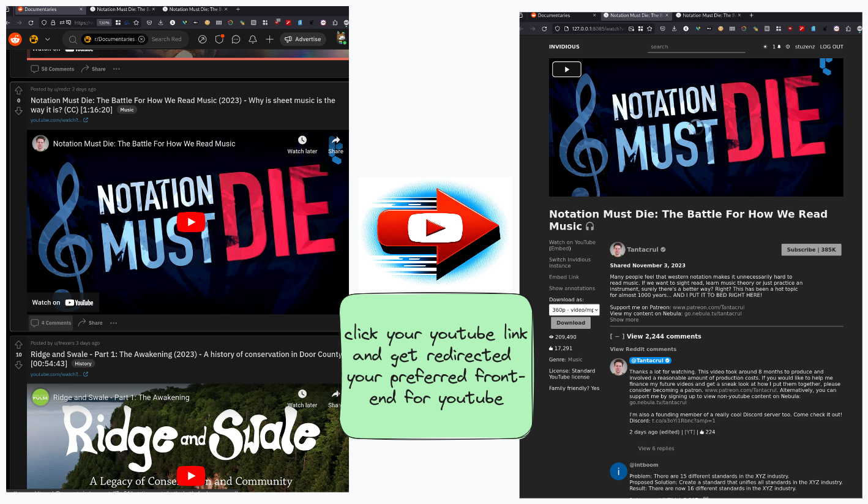Reload the Invidious page in the right browser

point(544,29)
